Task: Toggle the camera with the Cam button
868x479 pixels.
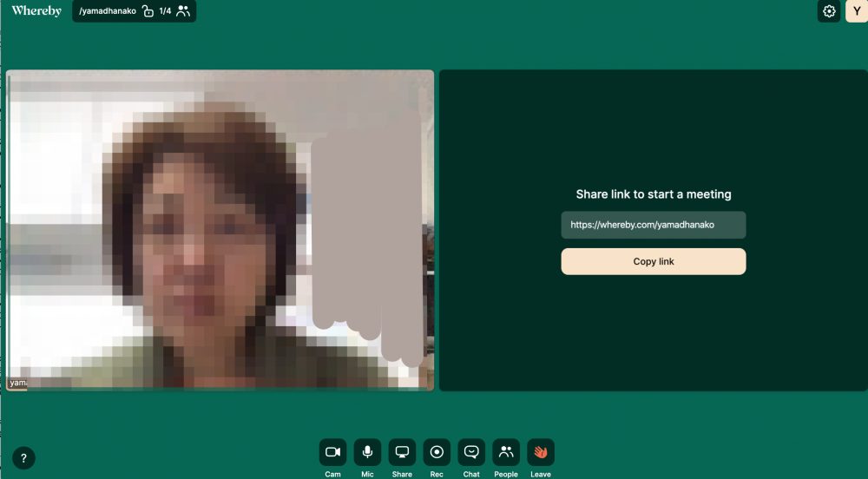Action: pyautogui.click(x=332, y=452)
